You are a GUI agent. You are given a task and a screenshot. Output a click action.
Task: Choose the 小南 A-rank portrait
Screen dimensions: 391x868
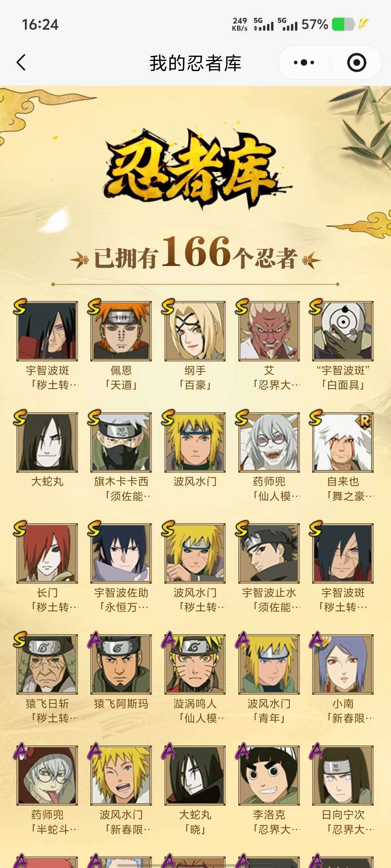click(x=343, y=664)
